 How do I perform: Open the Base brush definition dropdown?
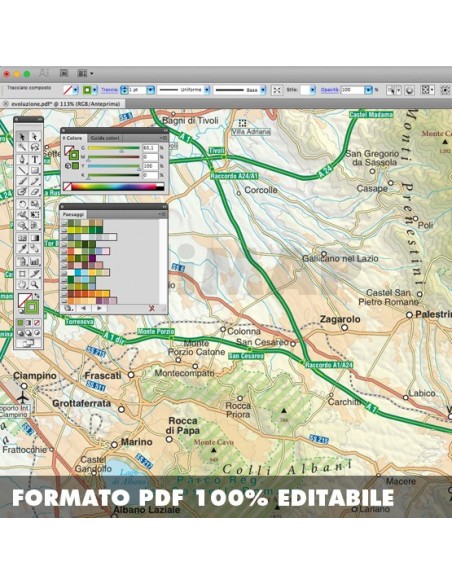tap(263, 90)
